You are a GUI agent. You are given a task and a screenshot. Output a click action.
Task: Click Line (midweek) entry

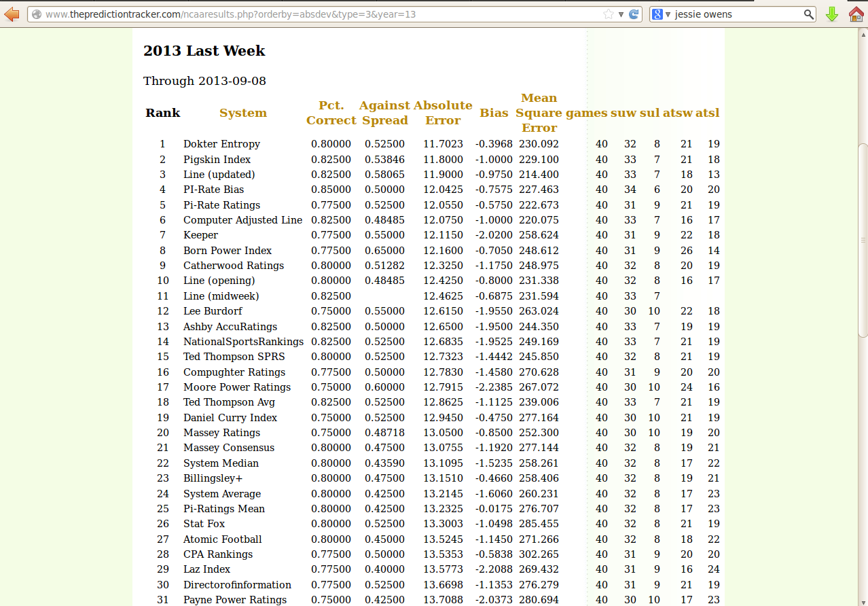[221, 296]
